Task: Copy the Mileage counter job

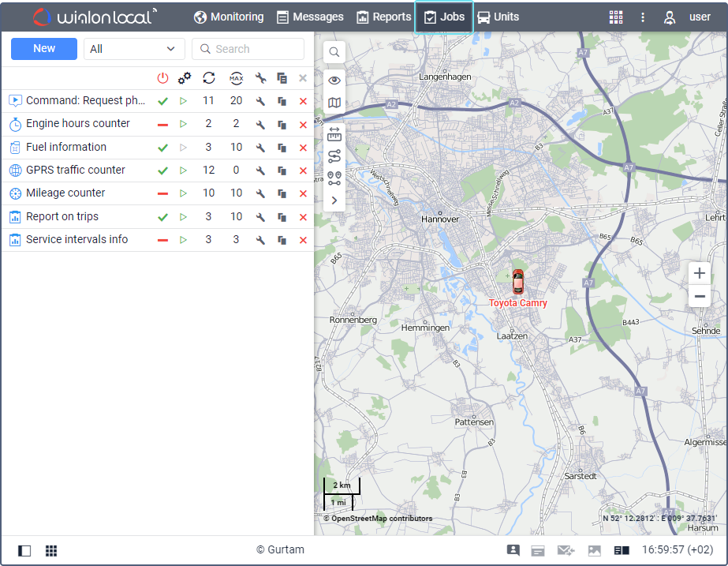Action: click(x=282, y=193)
